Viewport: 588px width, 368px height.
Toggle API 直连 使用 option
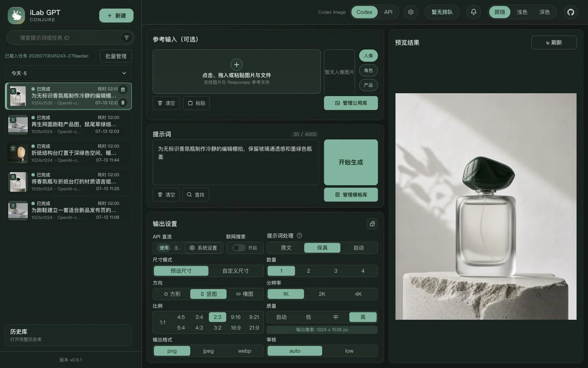(164, 248)
